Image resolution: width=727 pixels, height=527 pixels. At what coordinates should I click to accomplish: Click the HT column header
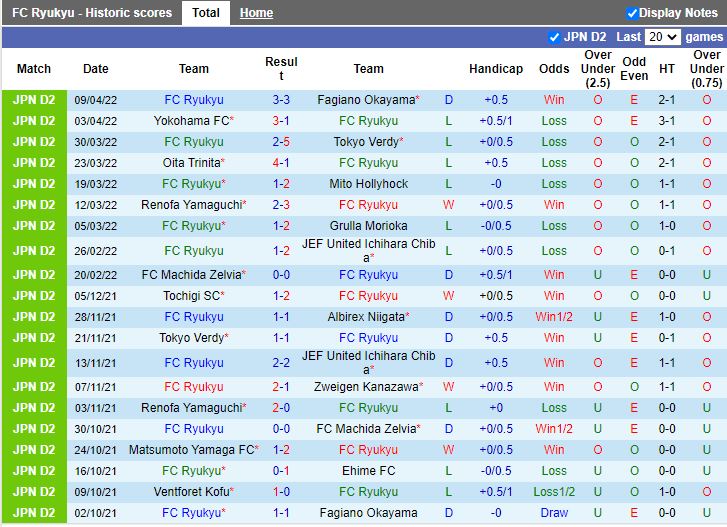pos(667,69)
